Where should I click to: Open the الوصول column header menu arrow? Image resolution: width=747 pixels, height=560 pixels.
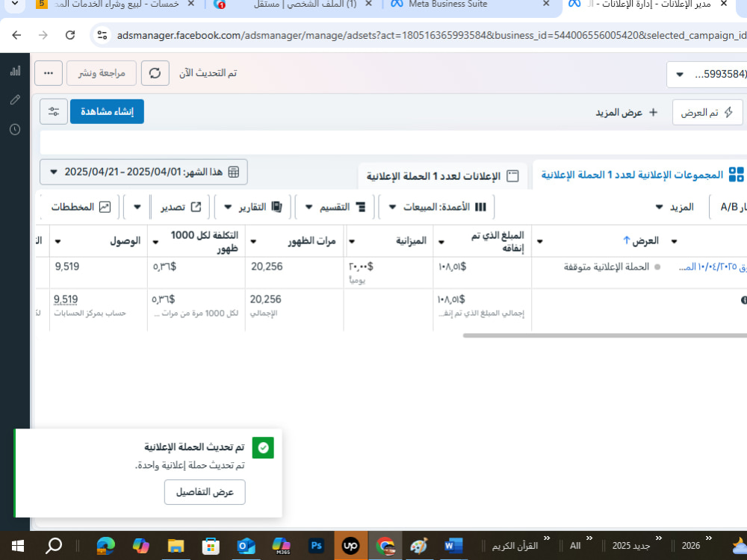tap(58, 241)
